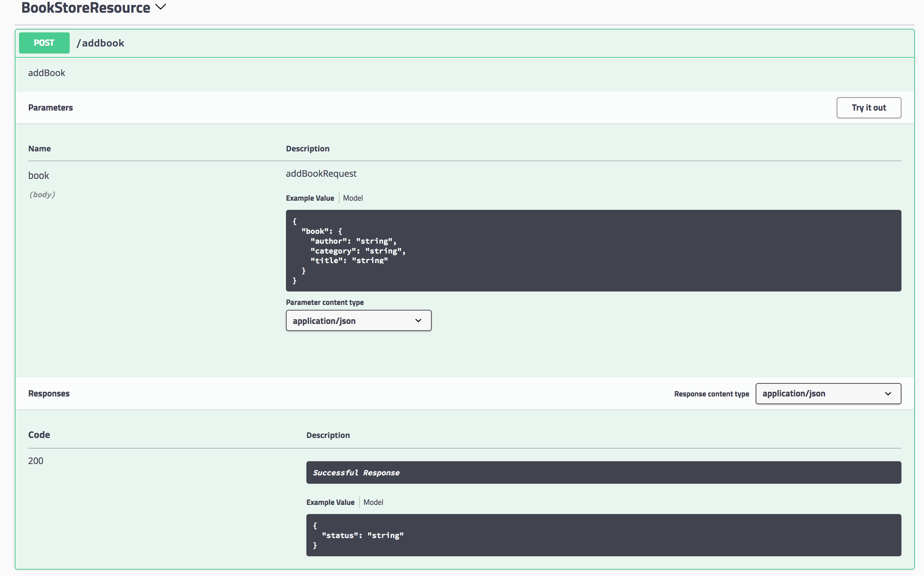
Task: Switch to Model tab for request body
Action: click(x=352, y=198)
